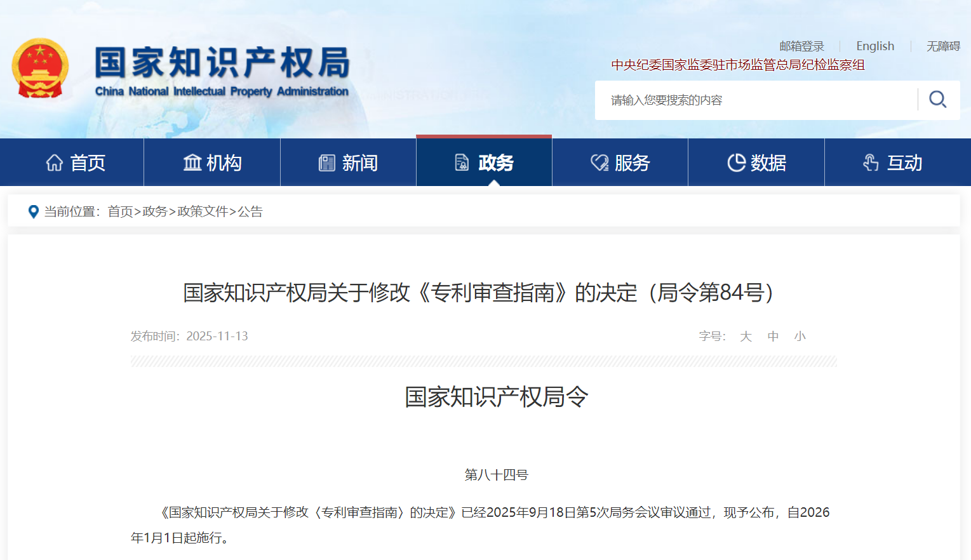This screenshot has height=560, width=971.
Task: Click the magnifying glass search icon
Action: point(937,100)
